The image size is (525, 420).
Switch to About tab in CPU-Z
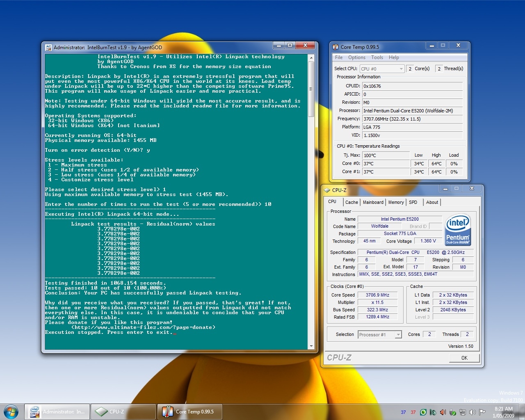point(432,202)
